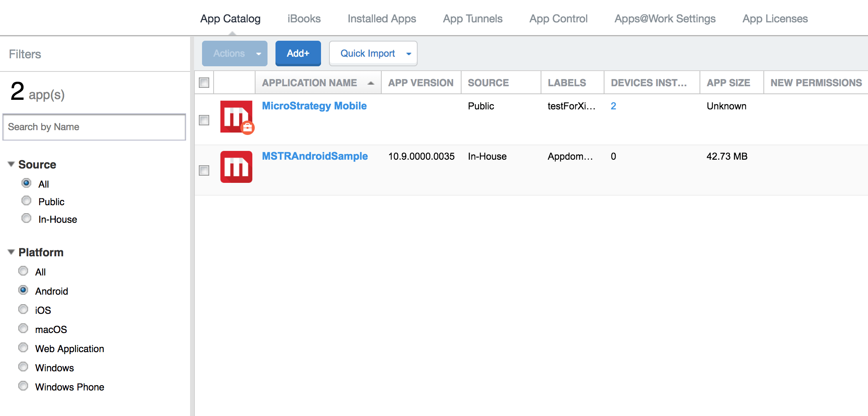The width and height of the screenshot is (868, 416).
Task: Open the MicroStrategy Mobile app link
Action: coord(314,106)
